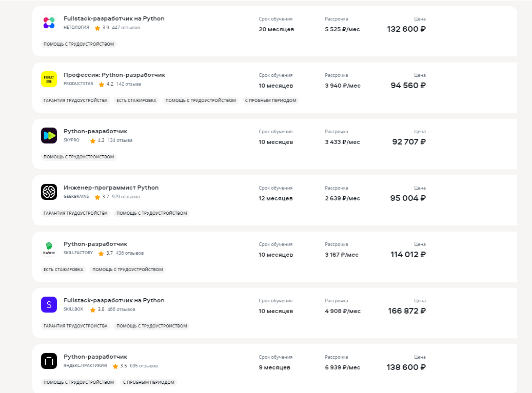Screen dimensions: 532x393
Task: Click the GeekBrains brain logo icon
Action: [x=49, y=192]
